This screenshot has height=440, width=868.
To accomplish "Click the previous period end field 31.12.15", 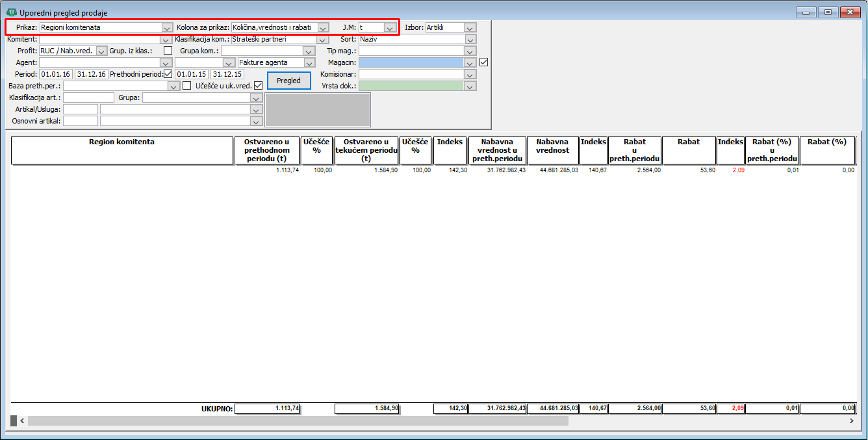I will coord(227,74).
